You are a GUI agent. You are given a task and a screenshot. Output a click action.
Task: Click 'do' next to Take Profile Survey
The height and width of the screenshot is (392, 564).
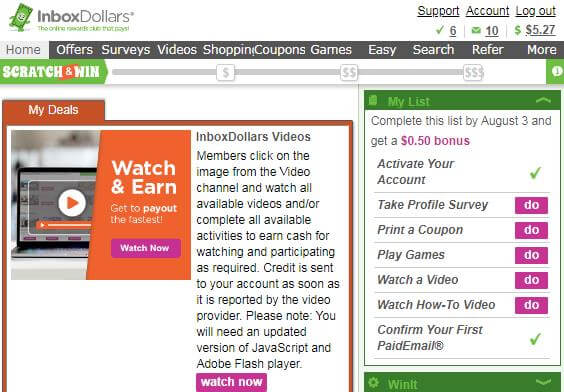(531, 205)
